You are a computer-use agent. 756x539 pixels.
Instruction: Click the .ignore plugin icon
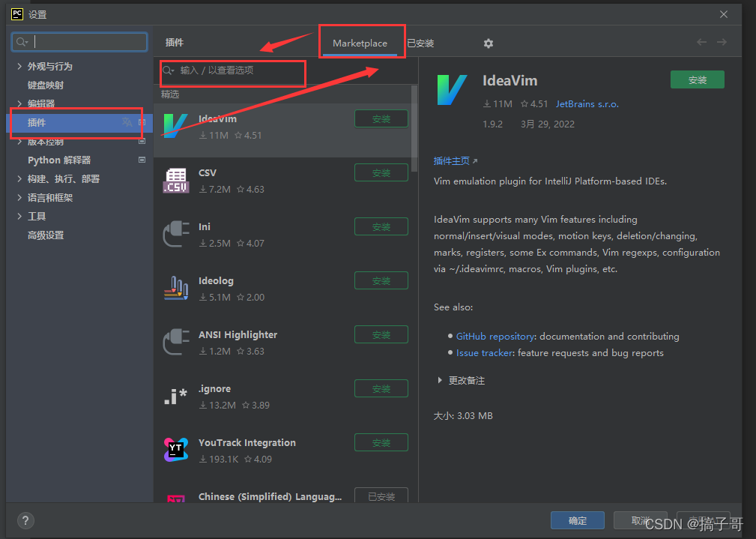coord(175,396)
